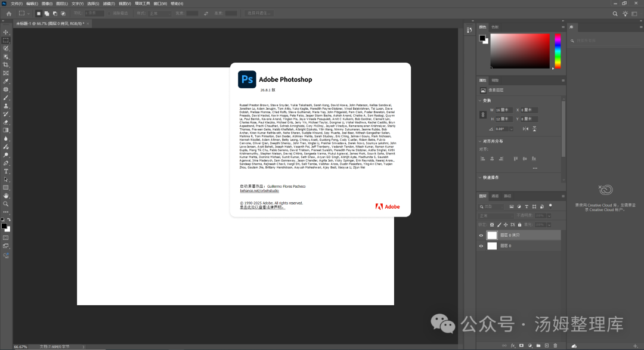The width and height of the screenshot is (644, 350).
Task: Collapse the 快速操作 section
Action: tap(480, 178)
